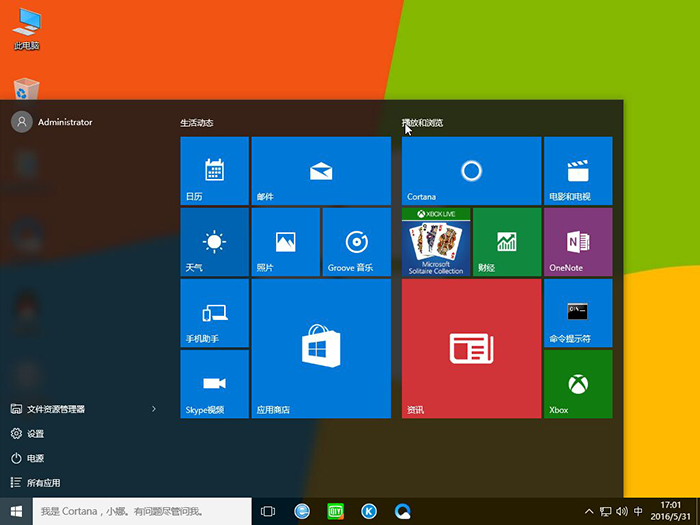Open the Command Prompt (命令提示符) tile
The height and width of the screenshot is (525, 700).
[x=577, y=313]
